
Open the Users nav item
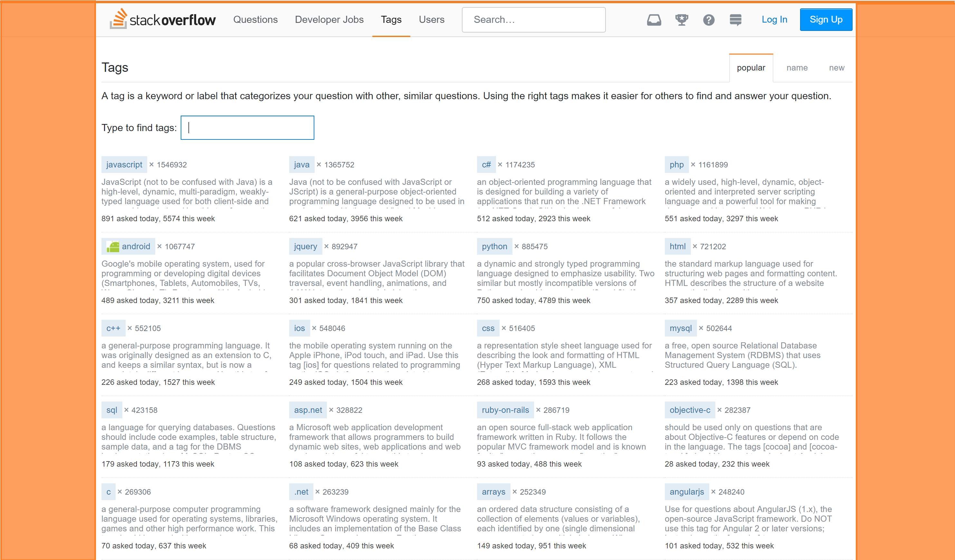tap(431, 20)
